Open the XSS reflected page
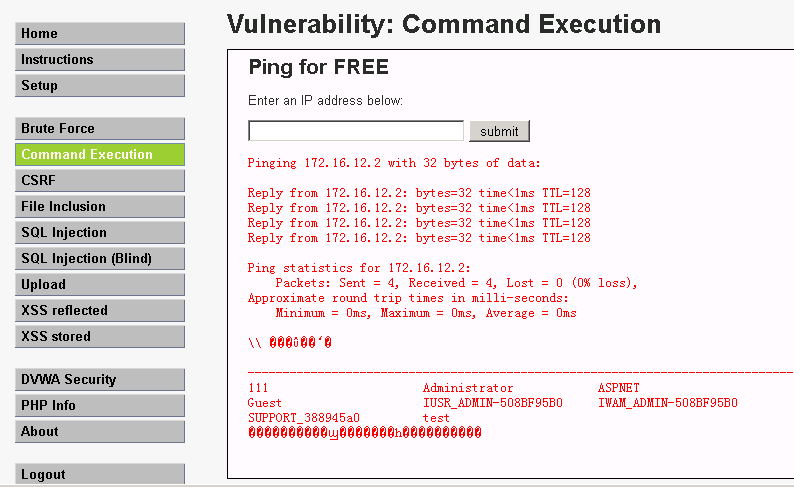The height and width of the screenshot is (487, 794). coord(100,311)
